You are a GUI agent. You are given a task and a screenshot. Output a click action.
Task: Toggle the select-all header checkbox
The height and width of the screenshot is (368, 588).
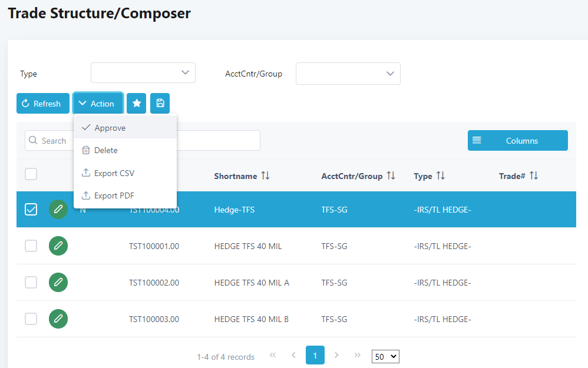point(31,174)
